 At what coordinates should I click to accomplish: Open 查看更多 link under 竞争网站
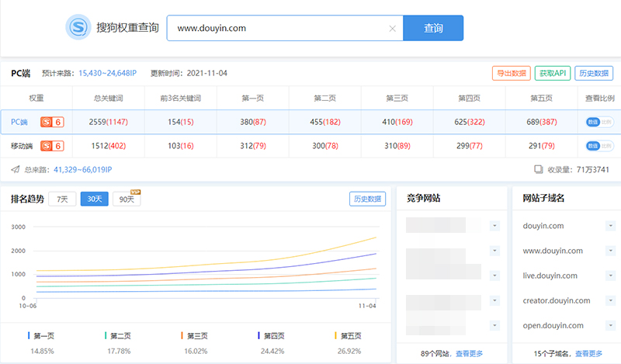tap(470, 354)
